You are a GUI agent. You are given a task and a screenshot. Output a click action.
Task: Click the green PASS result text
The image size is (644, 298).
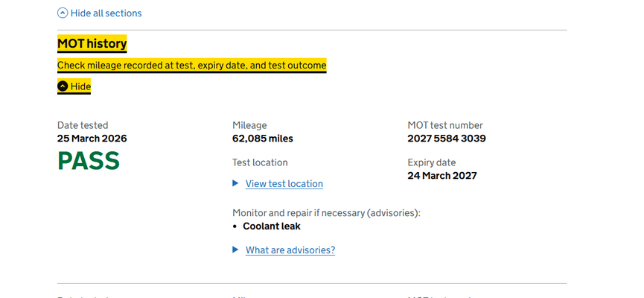point(89,161)
